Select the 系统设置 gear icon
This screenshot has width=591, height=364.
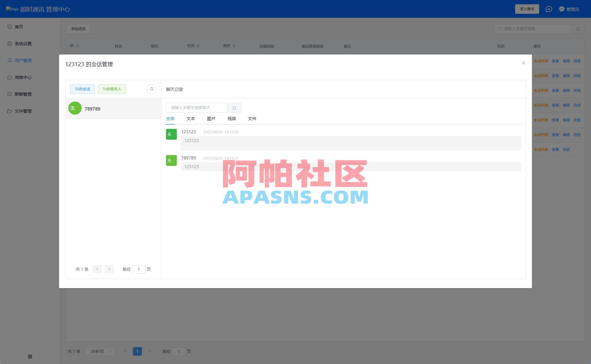pyautogui.click(x=9, y=43)
